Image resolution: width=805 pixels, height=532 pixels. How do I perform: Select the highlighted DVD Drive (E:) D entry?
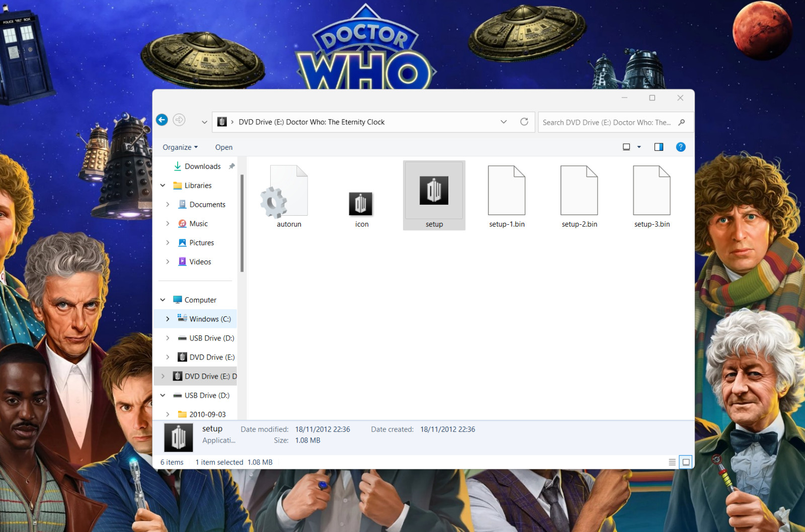(195, 377)
